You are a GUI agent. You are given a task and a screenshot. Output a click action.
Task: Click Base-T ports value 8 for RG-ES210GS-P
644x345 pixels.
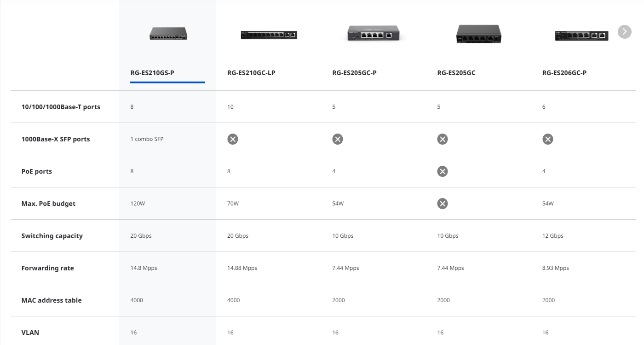pyautogui.click(x=132, y=107)
